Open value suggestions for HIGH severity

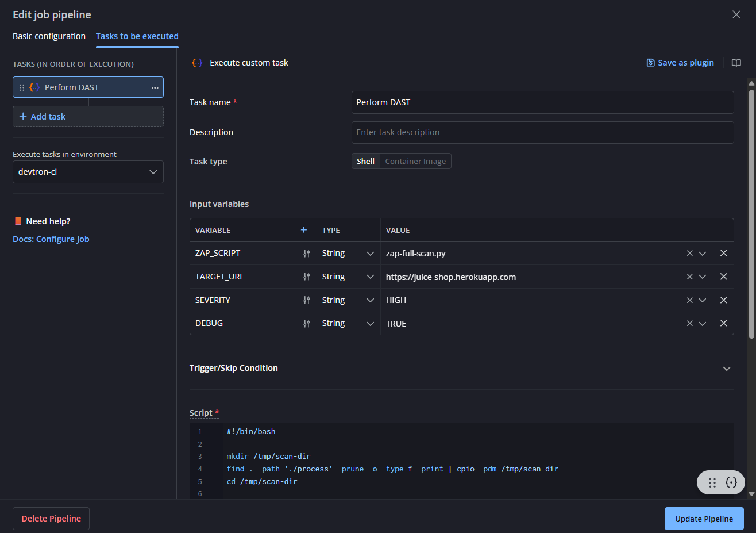coord(702,300)
